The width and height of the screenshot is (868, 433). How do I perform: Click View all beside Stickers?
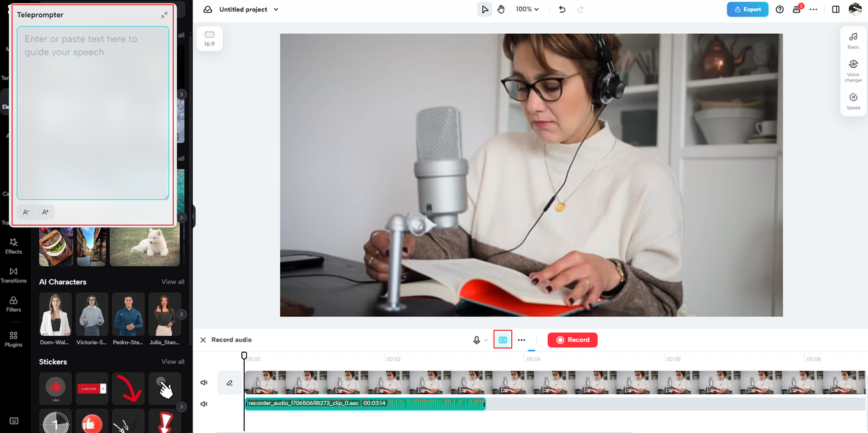pos(173,362)
